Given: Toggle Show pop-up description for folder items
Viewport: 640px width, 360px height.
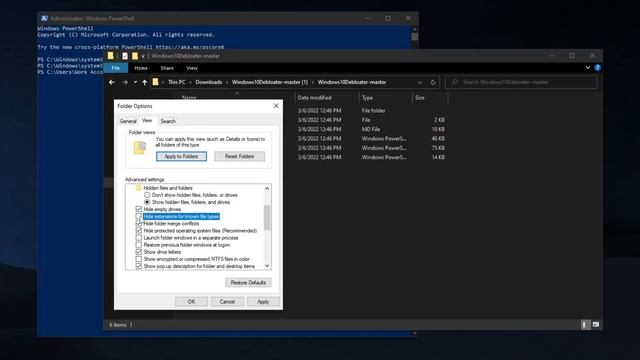Looking at the screenshot, I should (x=139, y=266).
